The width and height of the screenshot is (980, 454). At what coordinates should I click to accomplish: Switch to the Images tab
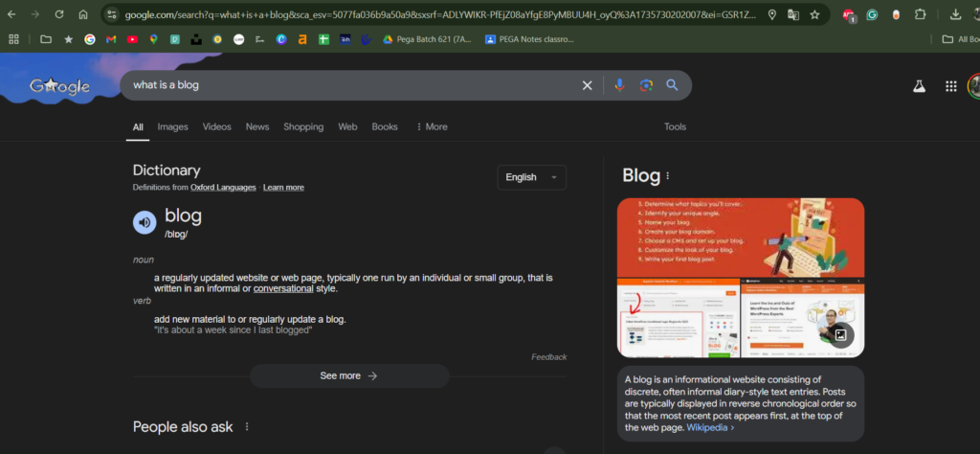point(172,126)
